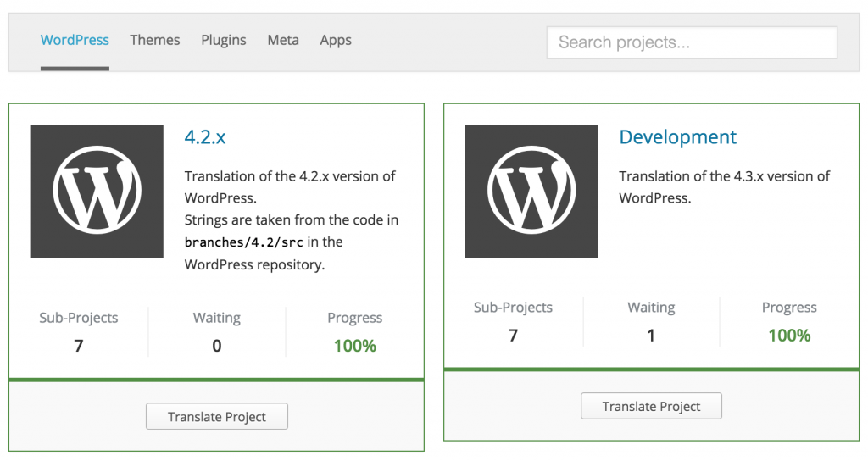
Task: Focus the Search projects field
Action: point(692,42)
